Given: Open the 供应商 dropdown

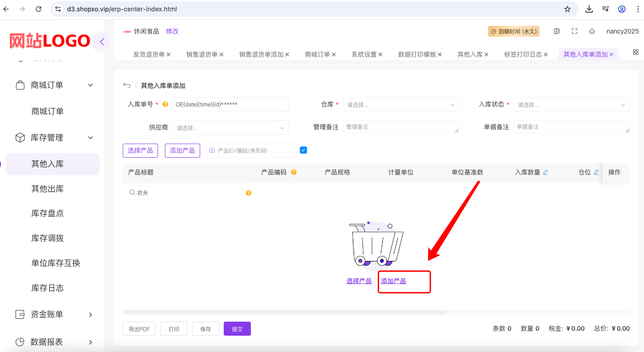Looking at the screenshot, I should (x=231, y=128).
